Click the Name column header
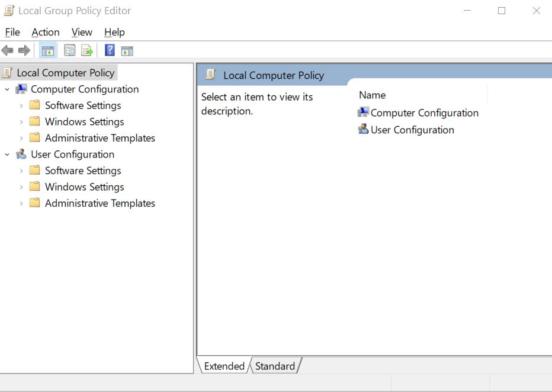The width and height of the screenshot is (552, 392). pos(372,95)
